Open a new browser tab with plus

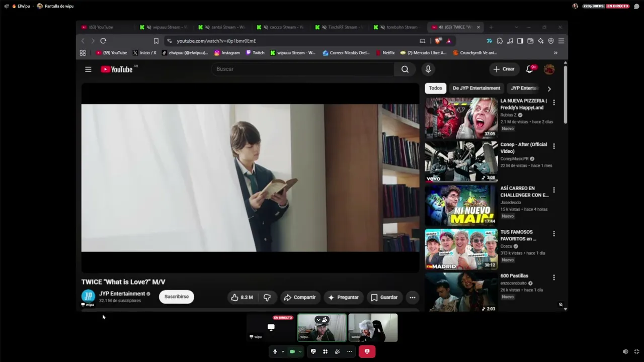[491, 27]
